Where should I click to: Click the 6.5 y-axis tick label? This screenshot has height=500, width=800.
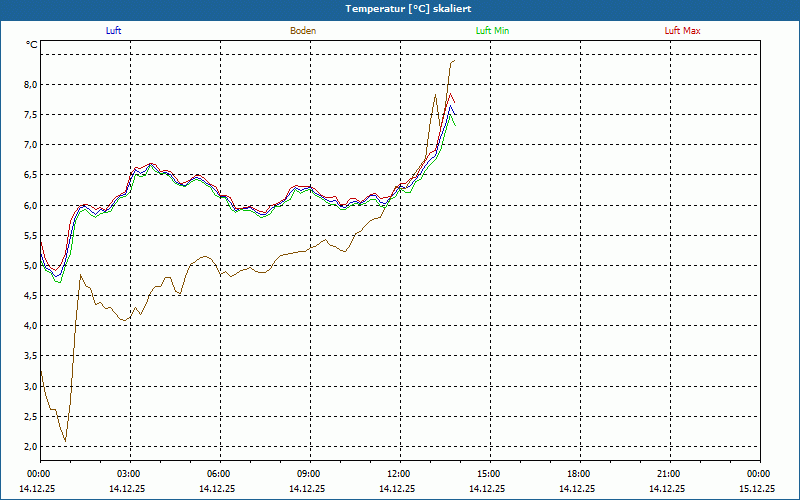30,175
